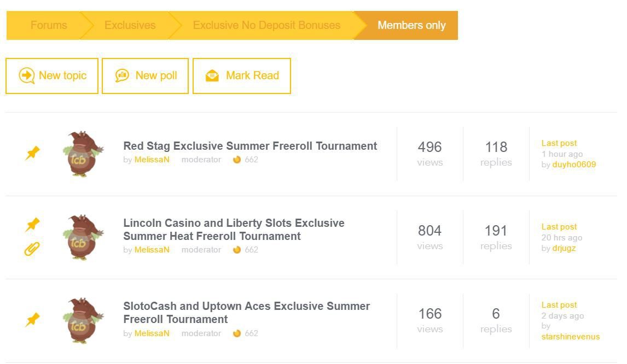Viewport: 627px width, 364px height.
Task: Click the chat bubble icon in New poll
Action: click(122, 75)
